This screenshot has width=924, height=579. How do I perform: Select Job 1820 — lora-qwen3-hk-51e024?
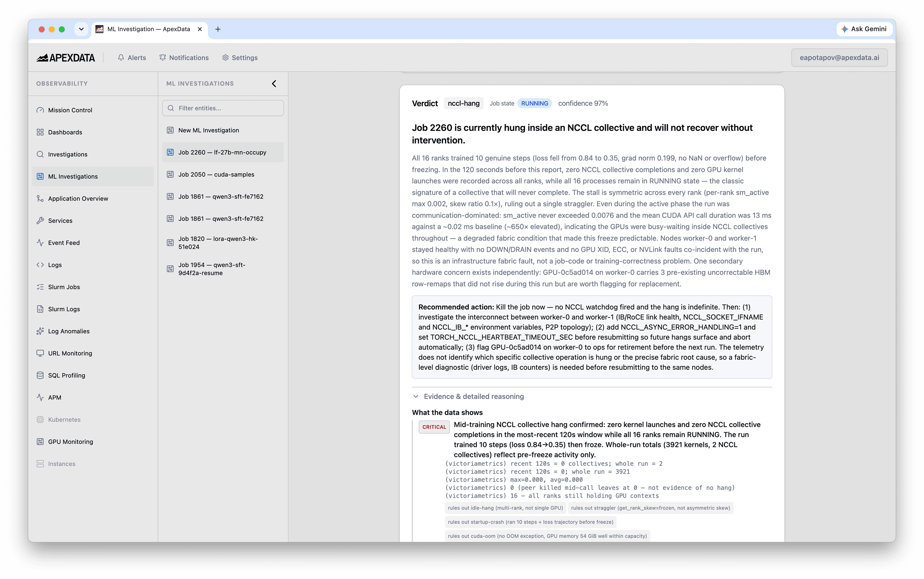pos(223,243)
